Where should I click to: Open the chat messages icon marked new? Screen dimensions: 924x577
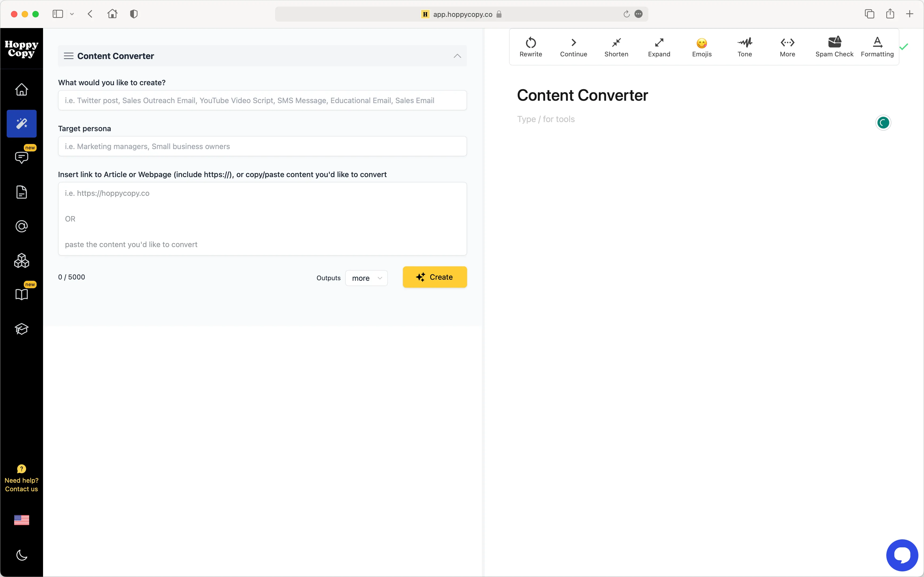[21, 158]
